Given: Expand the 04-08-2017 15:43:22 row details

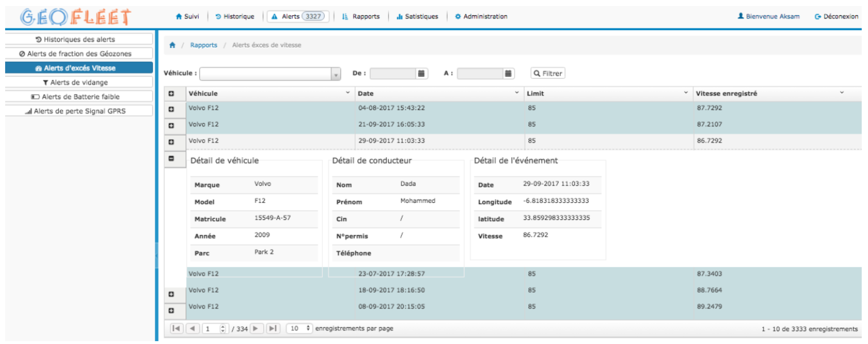Looking at the screenshot, I should pos(171,109).
